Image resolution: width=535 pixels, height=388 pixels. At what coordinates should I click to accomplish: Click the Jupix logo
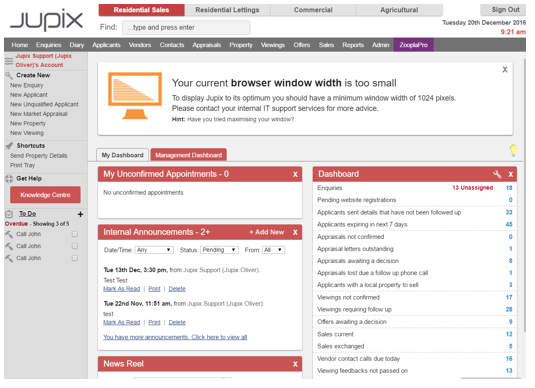(46, 20)
